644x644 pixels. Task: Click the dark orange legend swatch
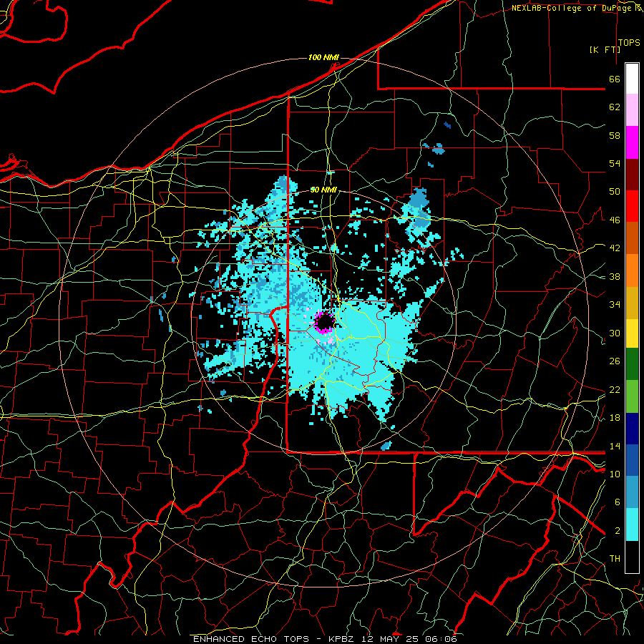pos(632,238)
